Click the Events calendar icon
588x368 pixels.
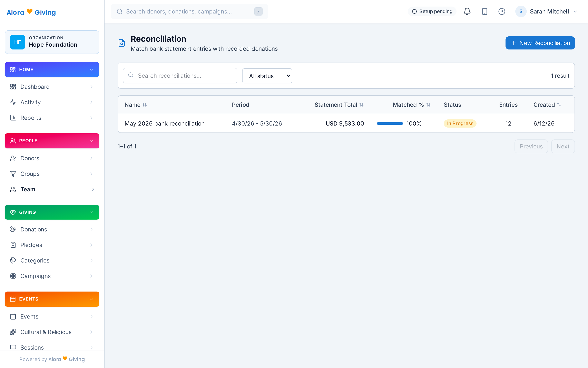coord(13,316)
